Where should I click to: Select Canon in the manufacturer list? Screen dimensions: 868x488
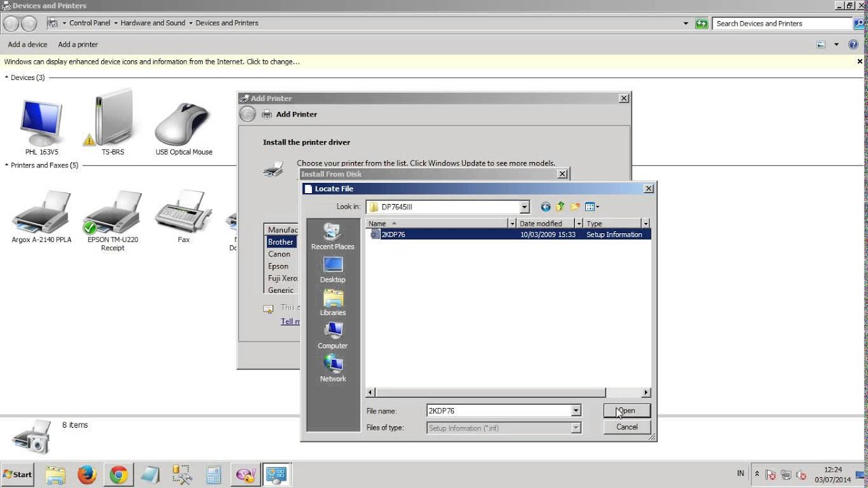coord(279,254)
